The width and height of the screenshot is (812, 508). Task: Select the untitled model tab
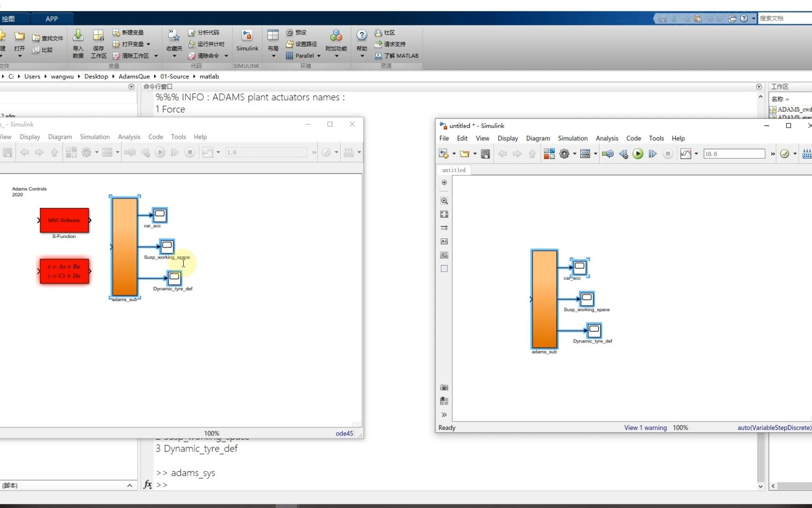pyautogui.click(x=454, y=170)
